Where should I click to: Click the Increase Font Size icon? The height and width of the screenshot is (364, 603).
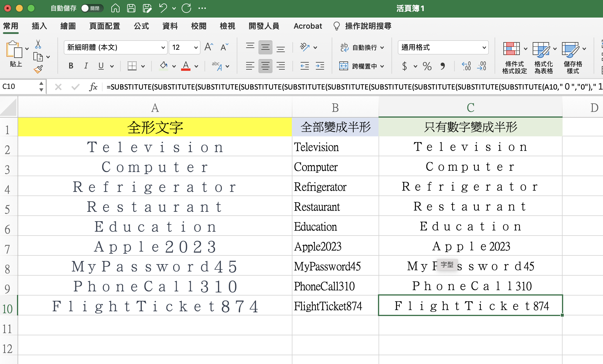pos(209,47)
